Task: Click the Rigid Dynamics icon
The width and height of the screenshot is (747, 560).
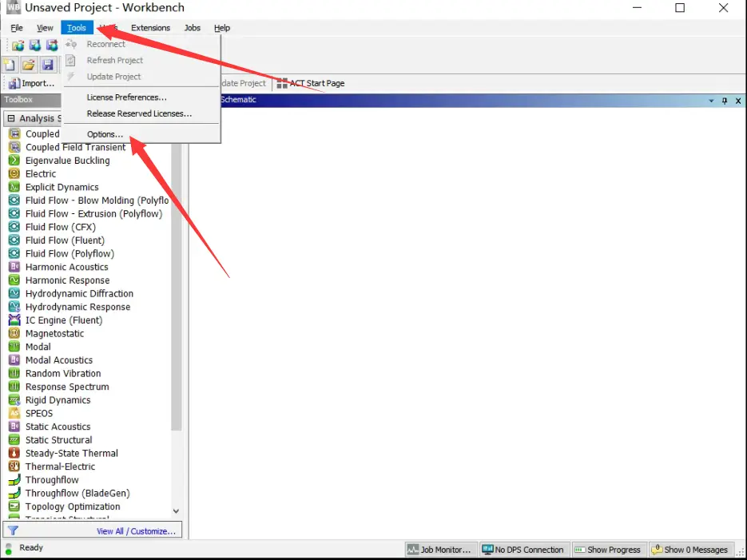Action: pos(14,400)
